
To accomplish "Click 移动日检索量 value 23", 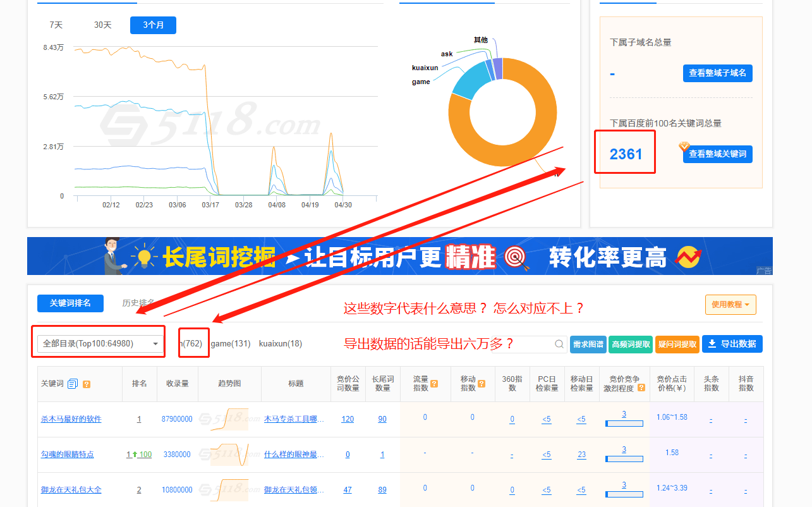I will (581, 455).
